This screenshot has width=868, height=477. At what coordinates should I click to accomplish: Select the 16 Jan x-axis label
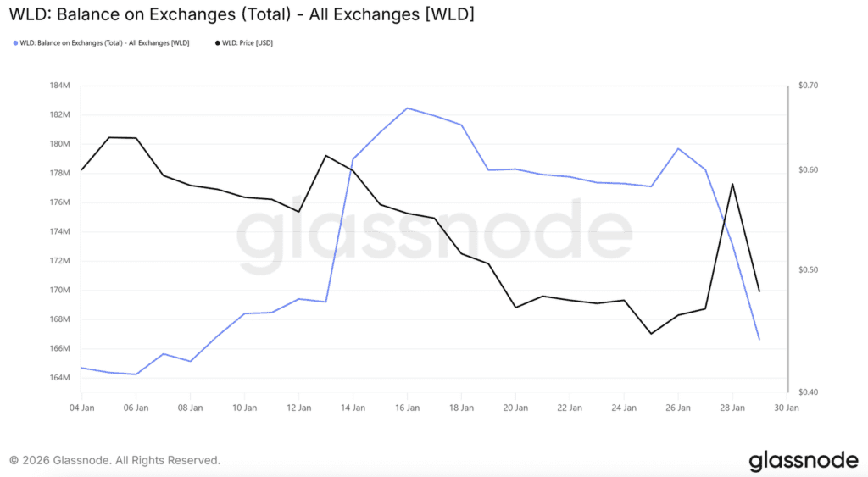[x=407, y=408]
